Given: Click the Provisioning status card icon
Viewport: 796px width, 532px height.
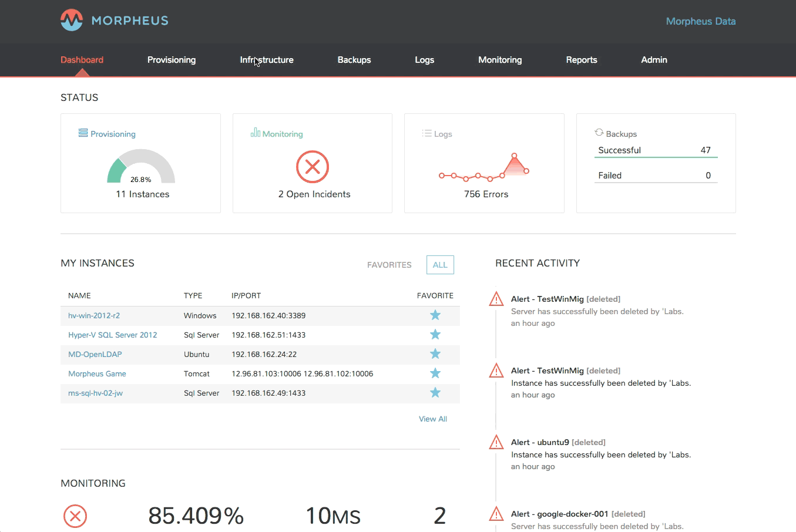Looking at the screenshot, I should [83, 133].
